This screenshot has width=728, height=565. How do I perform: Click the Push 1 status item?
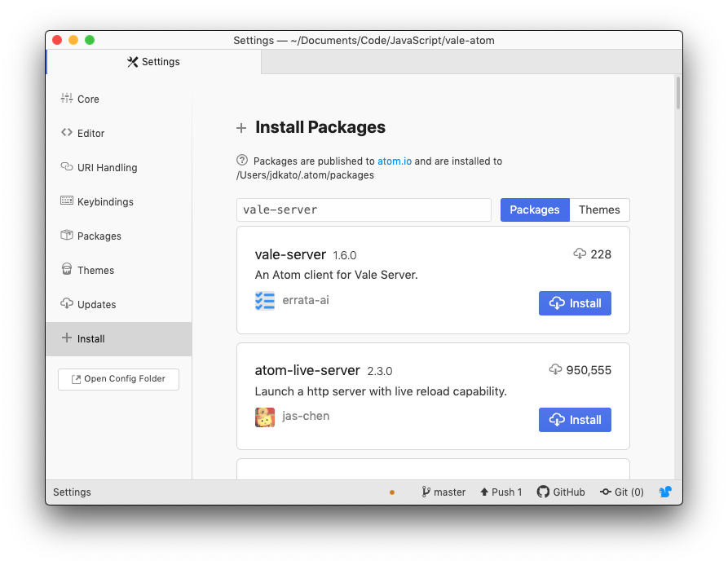coord(501,492)
